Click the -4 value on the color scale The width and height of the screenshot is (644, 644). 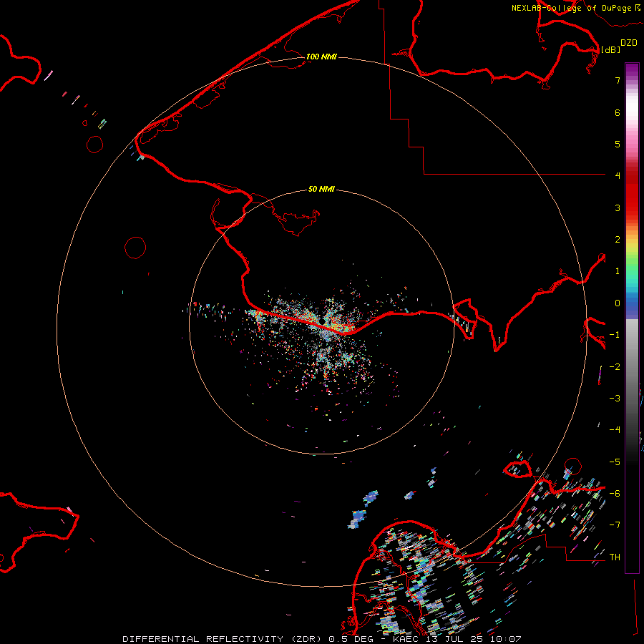(x=615, y=430)
